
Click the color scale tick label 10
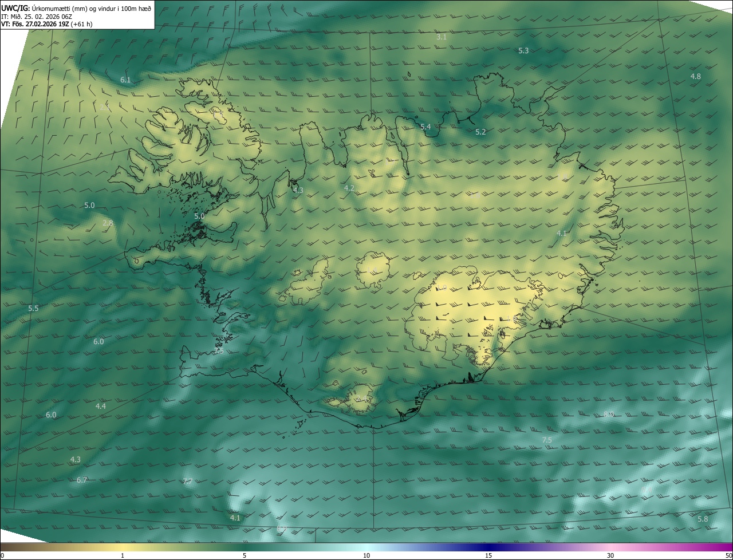[366, 555]
